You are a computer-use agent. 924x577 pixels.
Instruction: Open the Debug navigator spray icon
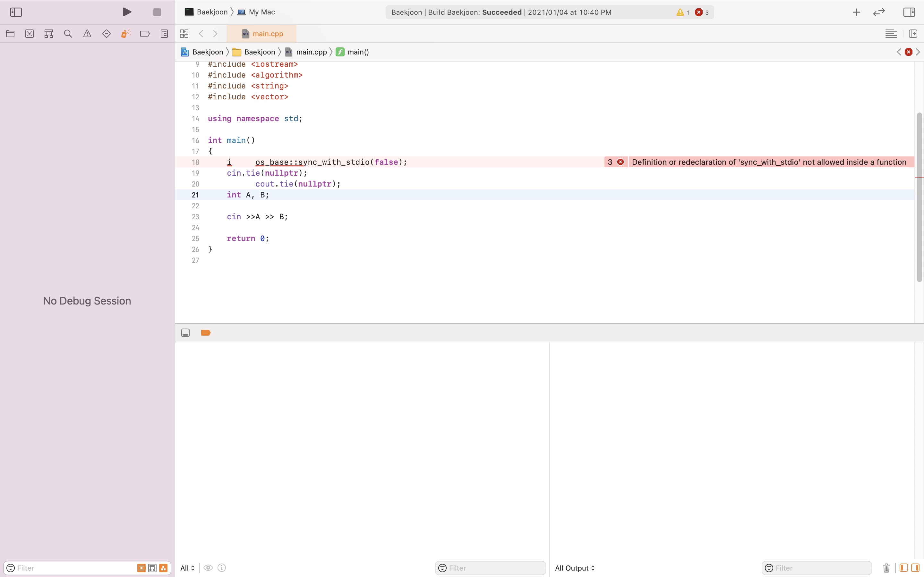pos(126,34)
